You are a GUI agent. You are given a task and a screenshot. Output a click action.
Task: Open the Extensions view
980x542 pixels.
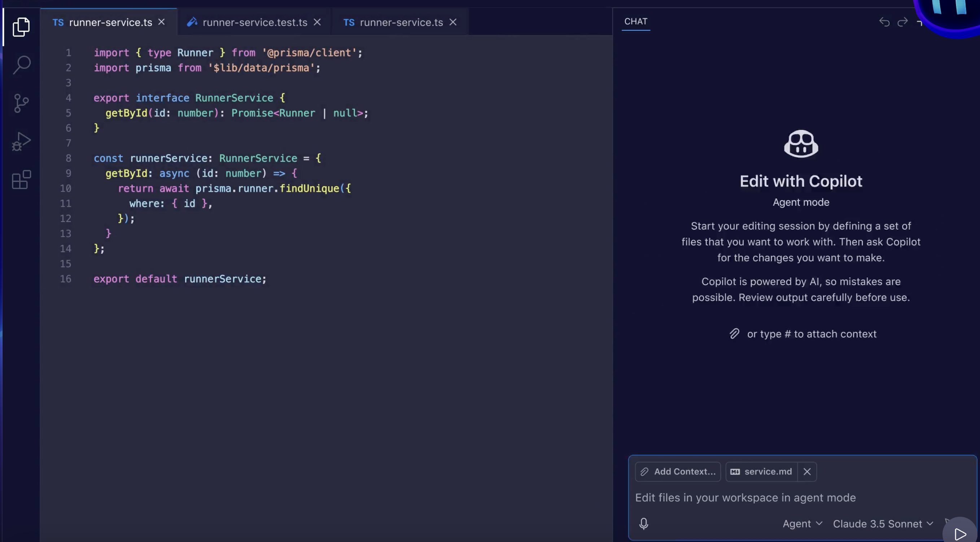[x=21, y=180]
